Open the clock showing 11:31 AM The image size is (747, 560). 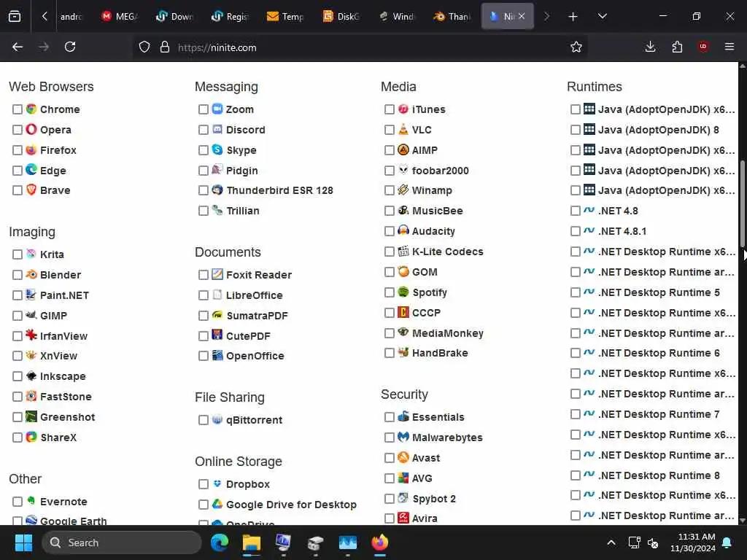click(693, 542)
